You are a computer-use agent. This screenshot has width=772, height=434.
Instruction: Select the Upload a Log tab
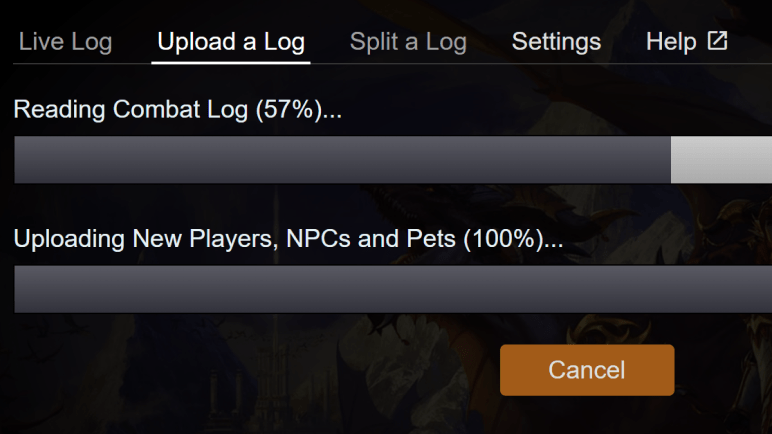point(231,42)
